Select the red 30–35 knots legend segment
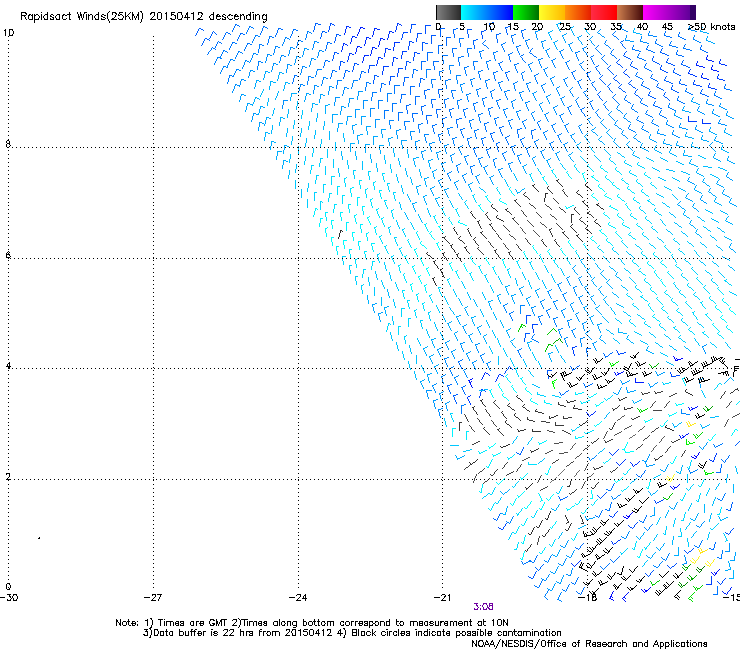The height and width of the screenshot is (650, 740). coord(604,12)
